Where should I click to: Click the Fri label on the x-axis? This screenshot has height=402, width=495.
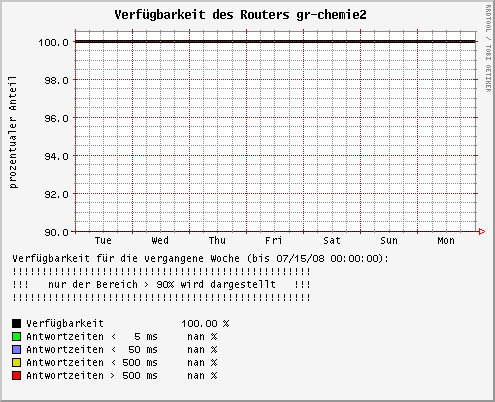(273, 241)
